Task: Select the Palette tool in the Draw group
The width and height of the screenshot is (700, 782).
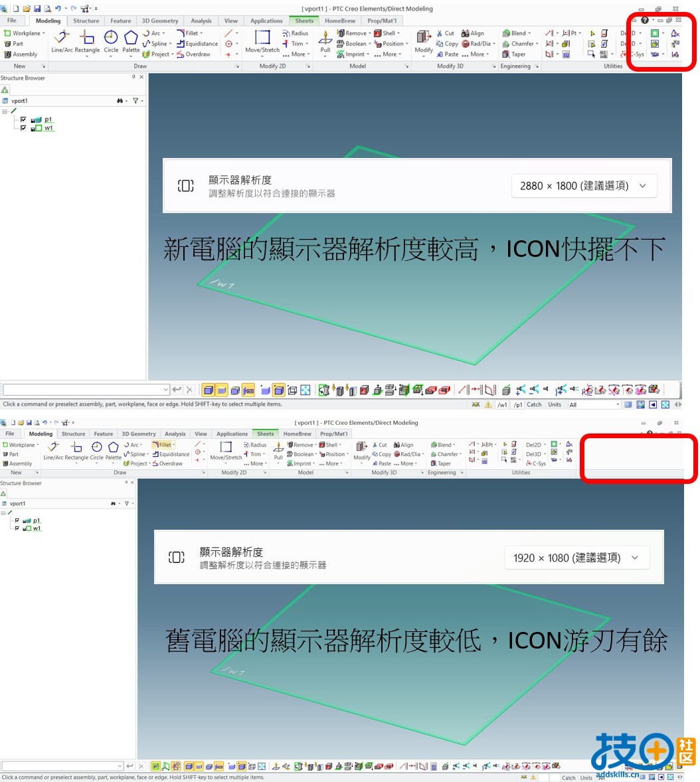Action: tap(131, 43)
